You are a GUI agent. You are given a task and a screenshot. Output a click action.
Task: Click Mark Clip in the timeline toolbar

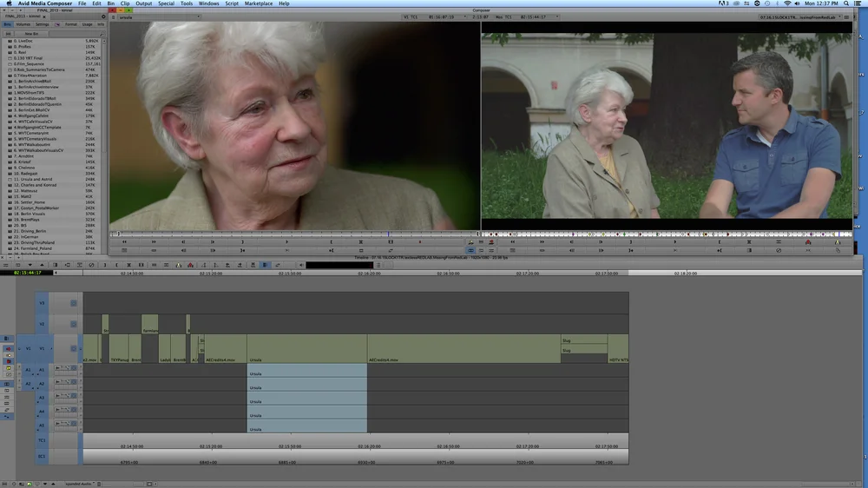128,265
